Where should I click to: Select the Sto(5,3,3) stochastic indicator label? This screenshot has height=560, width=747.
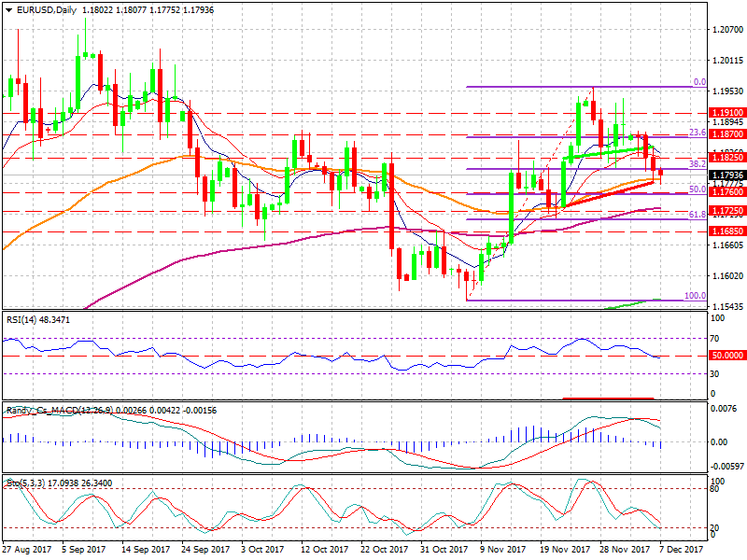tap(60, 483)
